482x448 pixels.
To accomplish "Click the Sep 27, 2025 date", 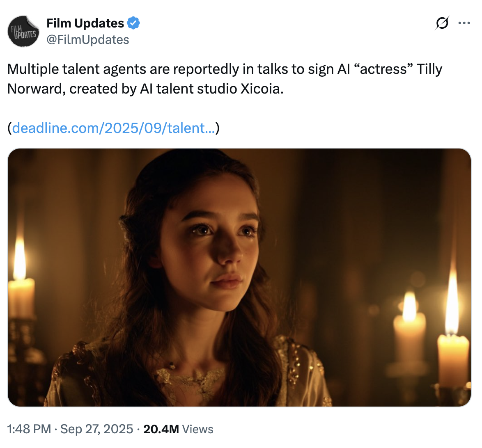I will 96,429.
